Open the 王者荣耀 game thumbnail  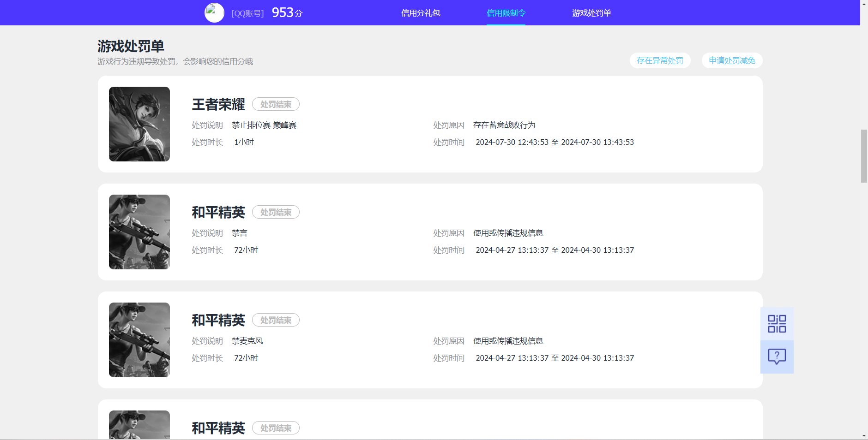(139, 124)
